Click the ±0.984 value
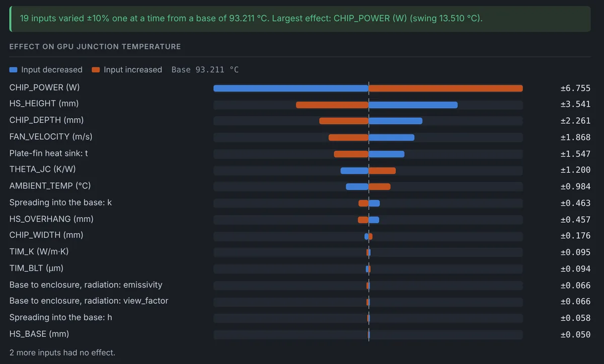This screenshot has height=364, width=604. tap(575, 187)
